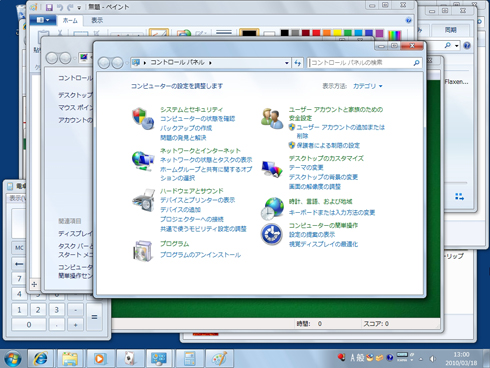The image size is (490, 368).
Task: Open the Ease of Access icon
Action: click(272, 234)
